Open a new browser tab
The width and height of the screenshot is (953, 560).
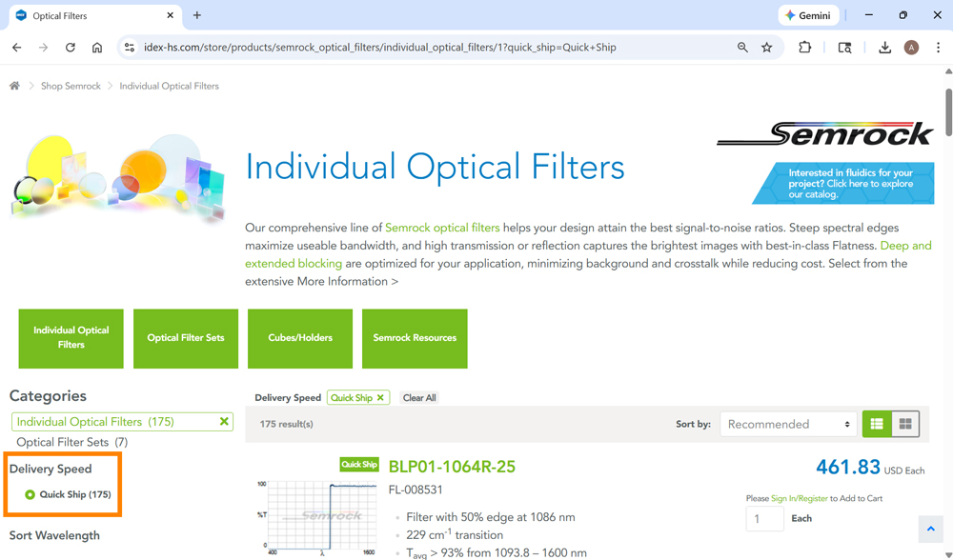point(197,15)
